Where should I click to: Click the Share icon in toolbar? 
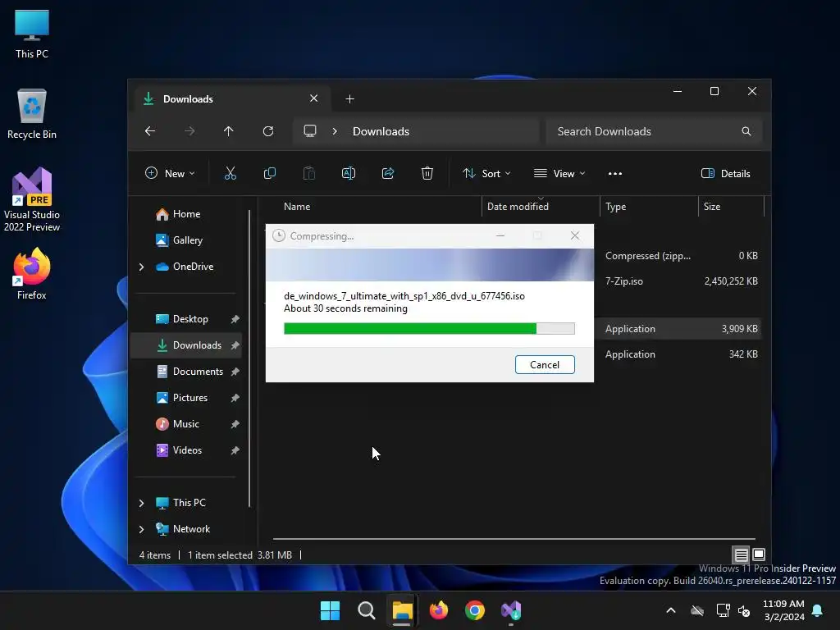[388, 173]
